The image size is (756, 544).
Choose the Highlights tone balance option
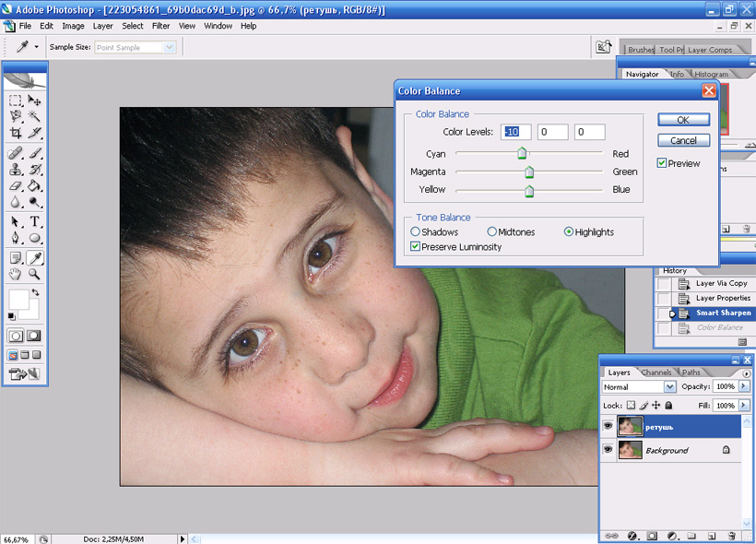pos(569,232)
